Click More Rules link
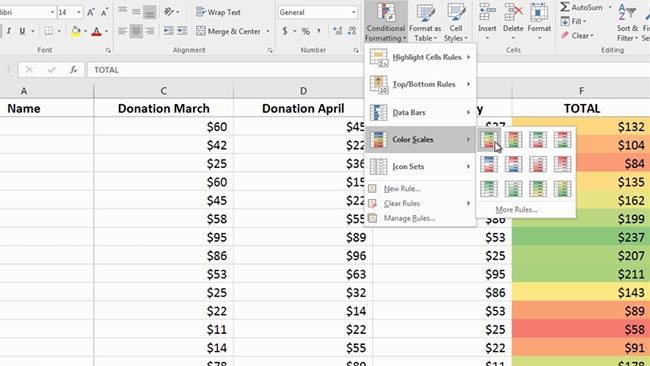Viewport: 650px width, 366px height. pyautogui.click(x=517, y=210)
